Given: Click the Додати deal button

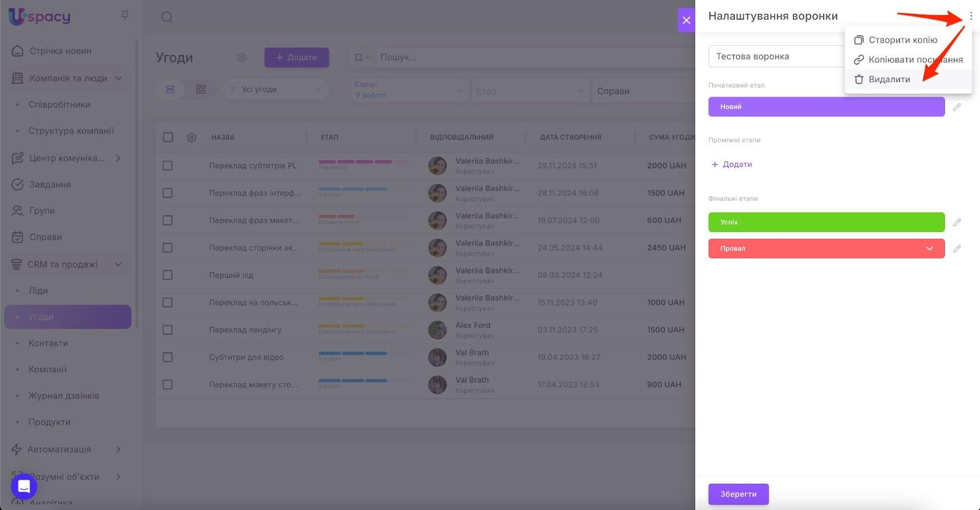Looking at the screenshot, I should click(x=296, y=58).
